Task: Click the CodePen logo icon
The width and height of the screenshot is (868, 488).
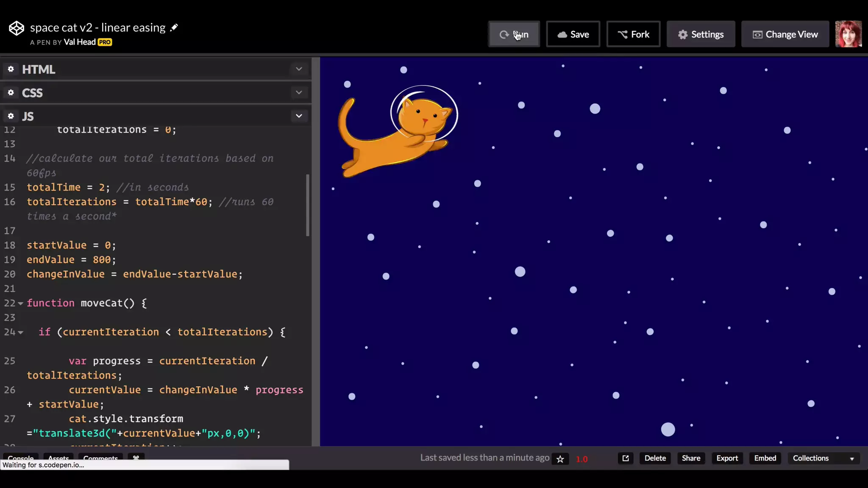Action: [17, 28]
